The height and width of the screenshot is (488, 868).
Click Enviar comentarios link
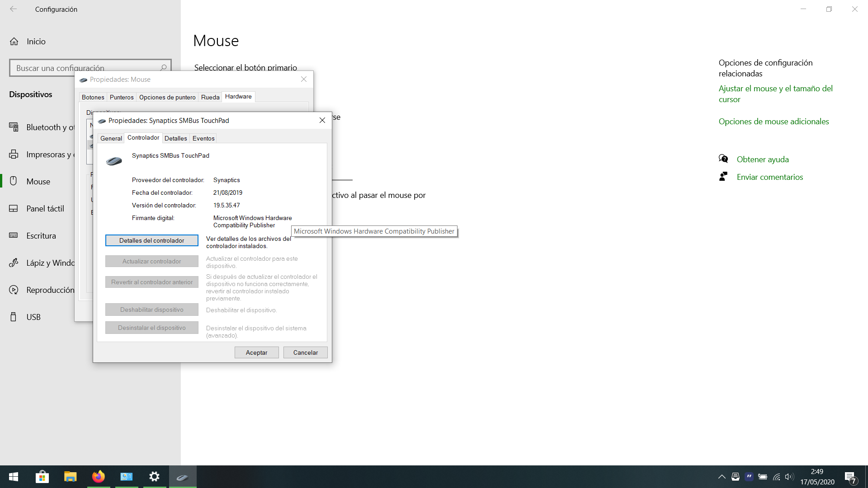(770, 177)
